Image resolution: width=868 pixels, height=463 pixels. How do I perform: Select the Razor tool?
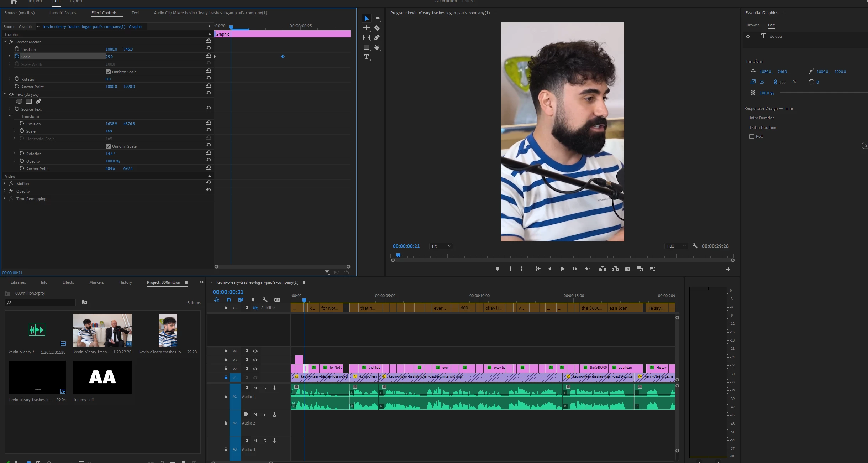[377, 28]
